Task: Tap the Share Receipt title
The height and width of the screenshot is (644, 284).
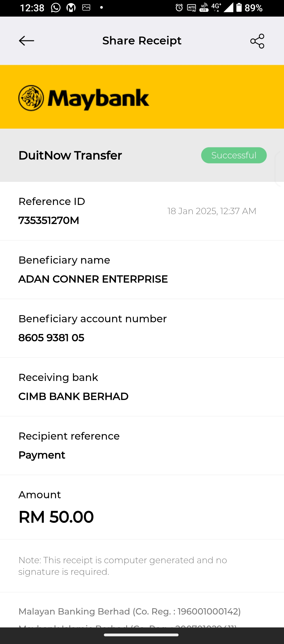Action: 142,41
